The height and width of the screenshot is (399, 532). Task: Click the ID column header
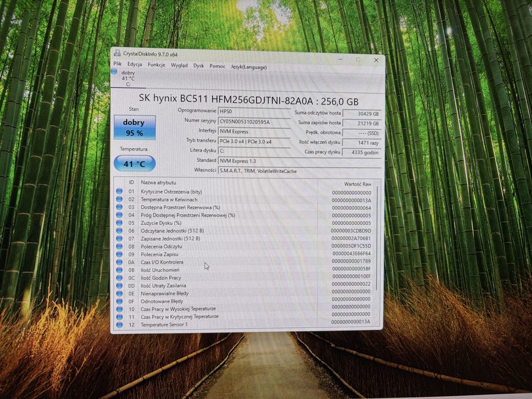tap(131, 182)
